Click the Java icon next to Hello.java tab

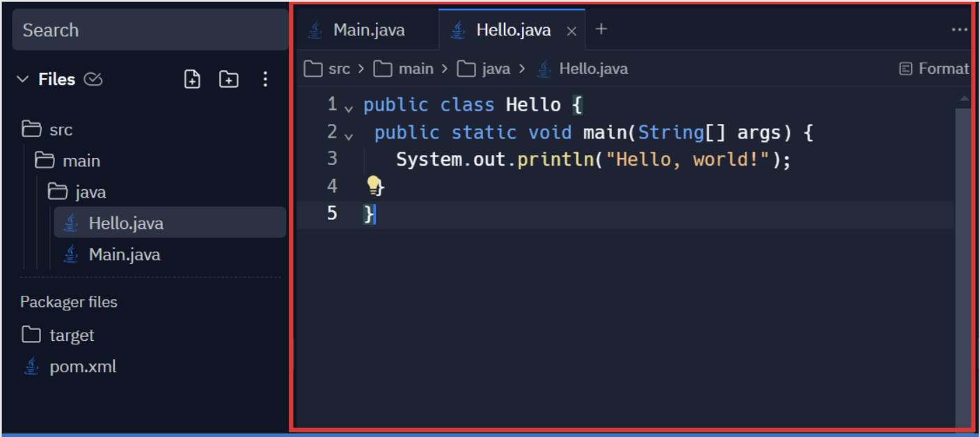(457, 29)
